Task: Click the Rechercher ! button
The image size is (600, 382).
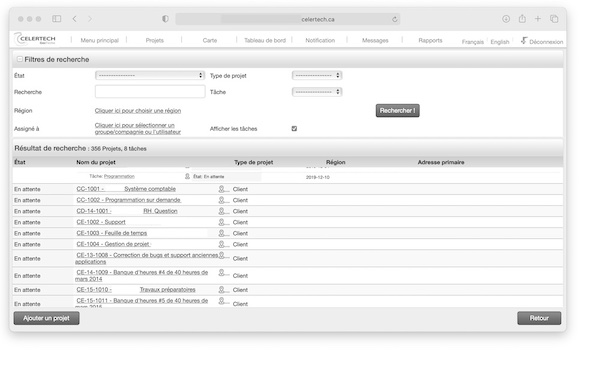Action: click(398, 111)
